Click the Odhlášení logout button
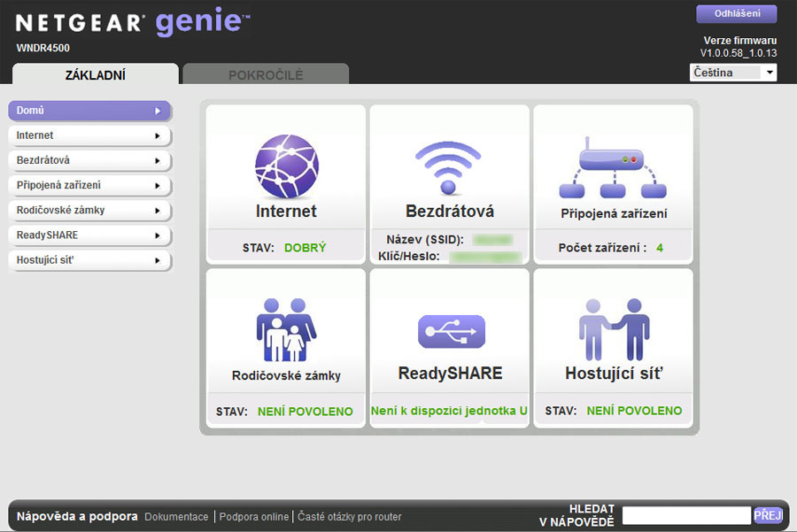Viewport: 797px width, 532px height. (x=737, y=13)
